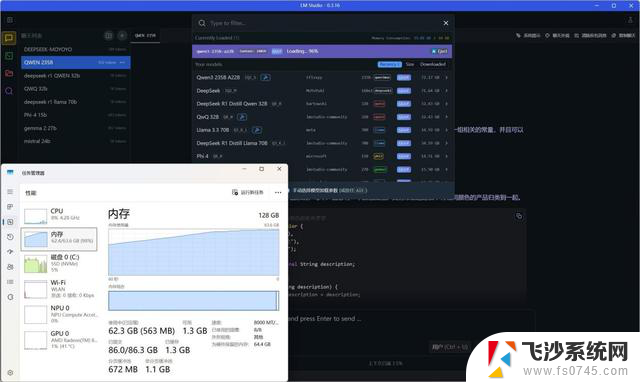Click the person icon at top-right of LM Studio
This screenshot has height=382, width=640.
tap(631, 20)
